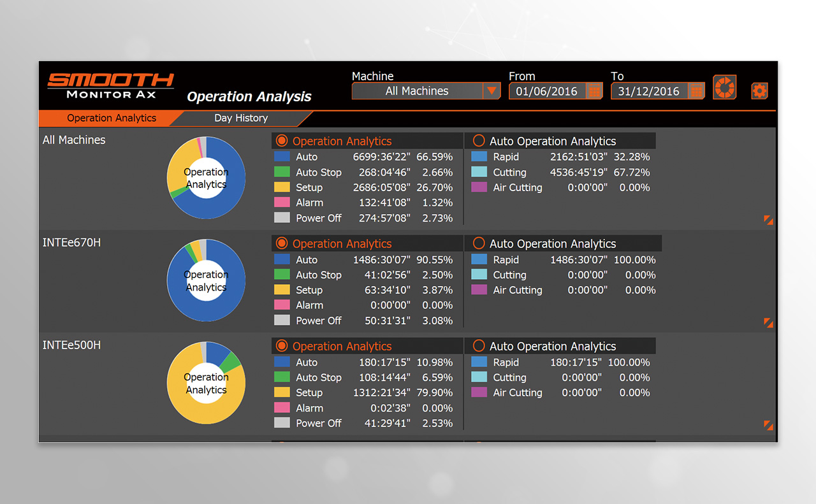
Task: Expand the INTEe670H panel via orange corner arrow
Action: (x=768, y=322)
